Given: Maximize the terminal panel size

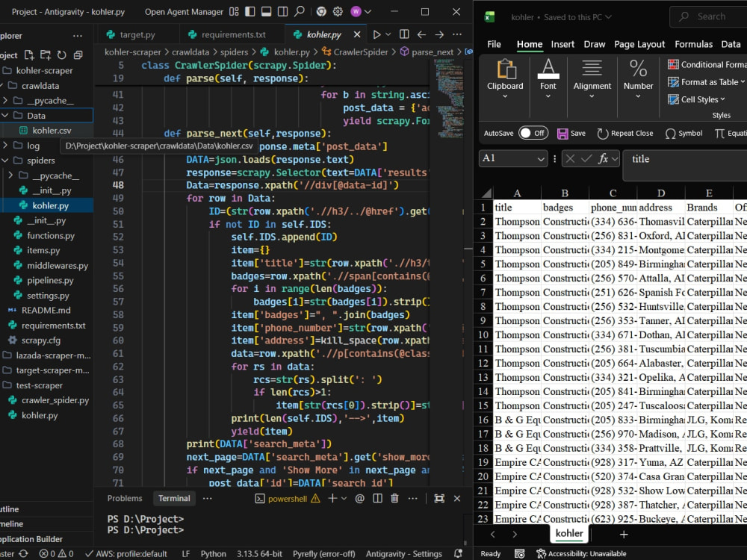Looking at the screenshot, I should pyautogui.click(x=439, y=499).
